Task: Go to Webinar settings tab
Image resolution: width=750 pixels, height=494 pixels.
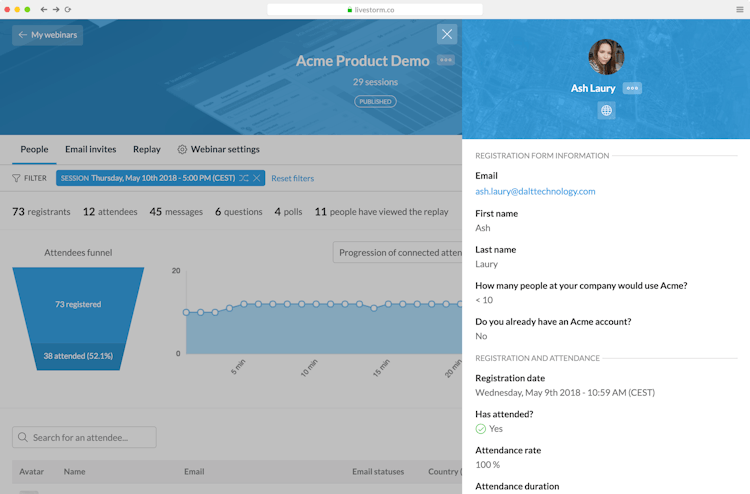Action: click(218, 149)
